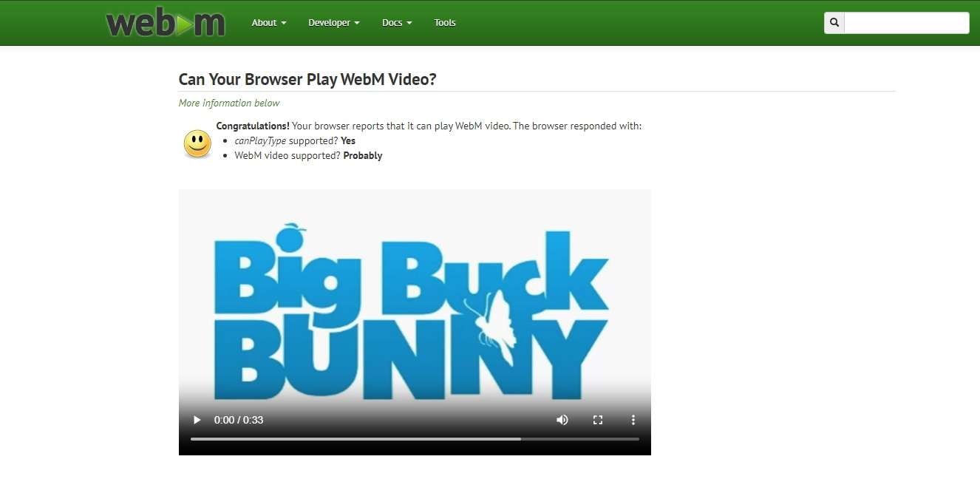Go to the Tools page
Viewport: 980px width, 479px height.
445,23
